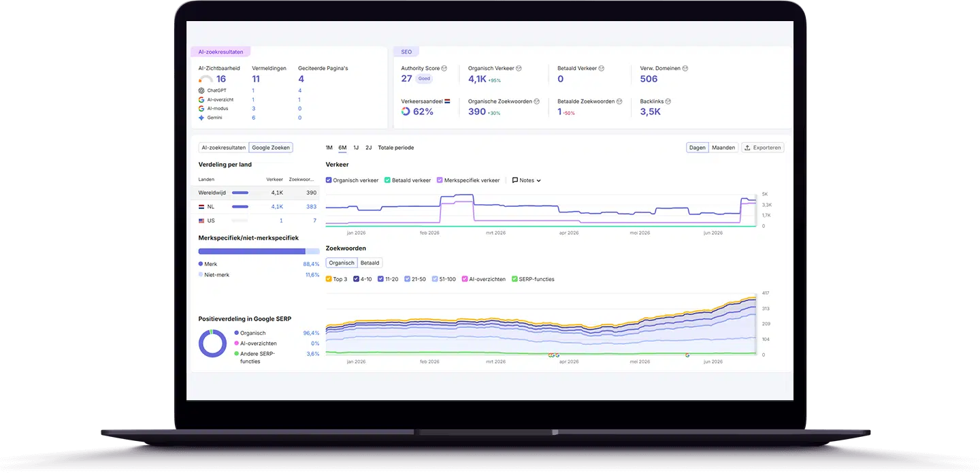
Task: Open the info icon beside Betaalde Zoekwoorden
Action: coord(620,101)
